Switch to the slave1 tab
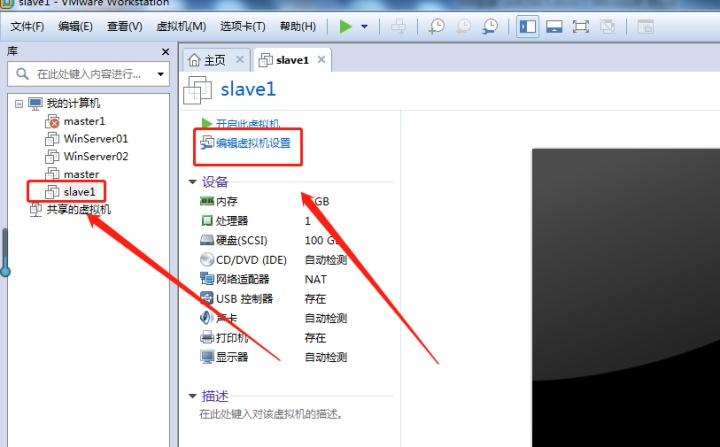 pyautogui.click(x=292, y=60)
